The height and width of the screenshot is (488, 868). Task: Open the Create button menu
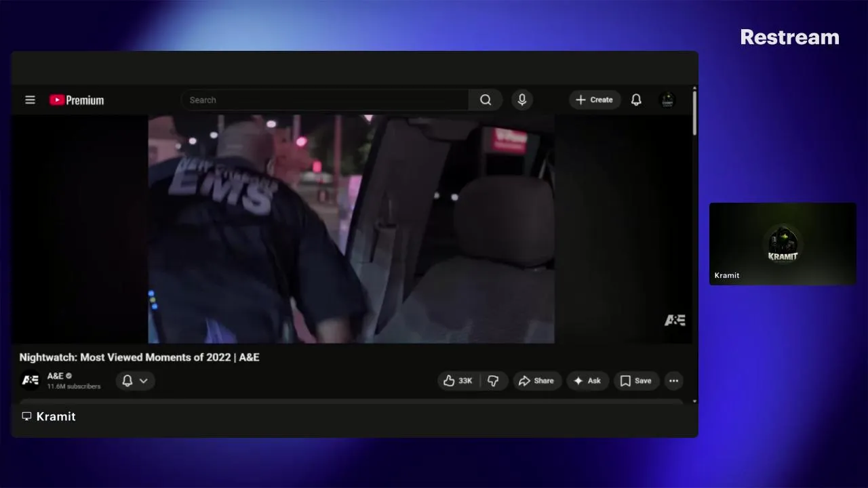click(x=594, y=100)
